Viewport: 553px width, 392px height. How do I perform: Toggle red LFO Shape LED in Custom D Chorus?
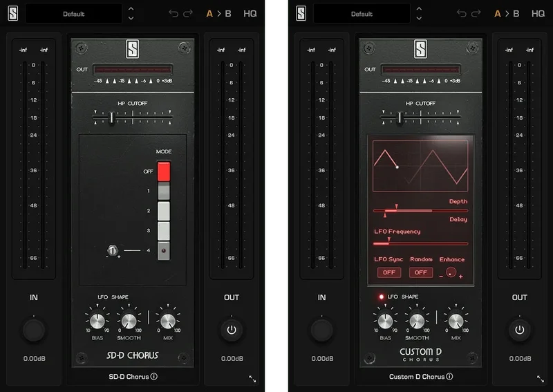(x=382, y=297)
